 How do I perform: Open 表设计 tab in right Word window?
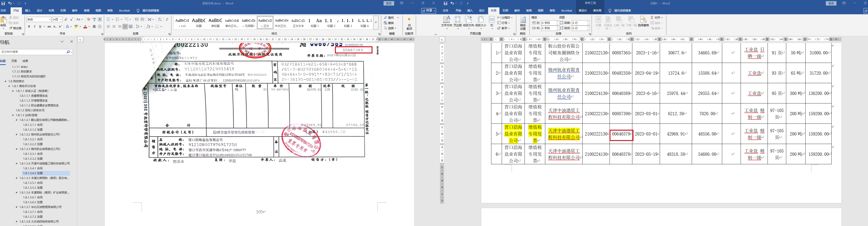click(x=583, y=11)
